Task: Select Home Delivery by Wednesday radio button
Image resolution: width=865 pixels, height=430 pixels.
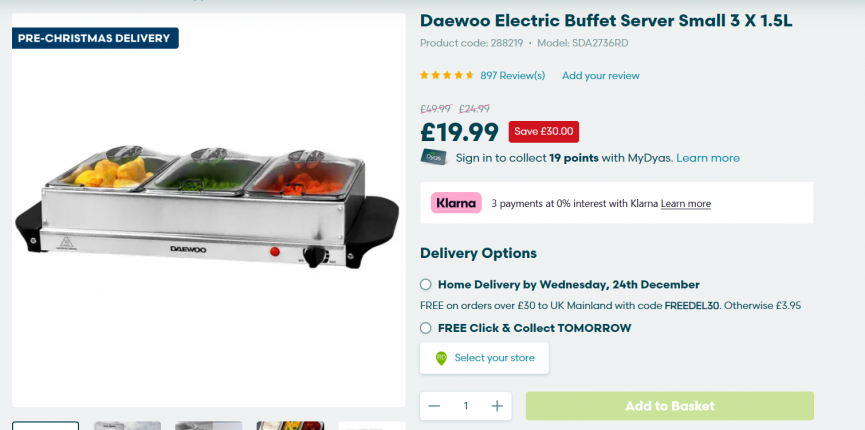Action: (x=425, y=284)
